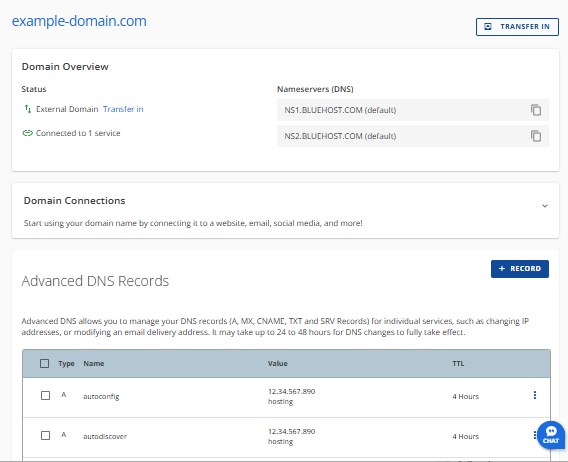Click the hosting label under autoconfig value
Image resolution: width=568 pixels, height=462 pixels.
click(280, 401)
